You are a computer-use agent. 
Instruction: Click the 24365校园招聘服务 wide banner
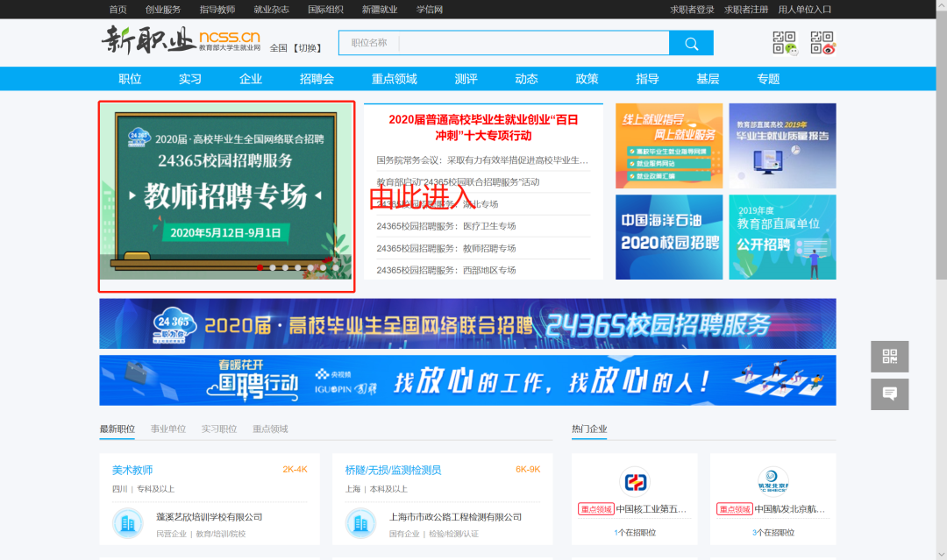point(467,323)
